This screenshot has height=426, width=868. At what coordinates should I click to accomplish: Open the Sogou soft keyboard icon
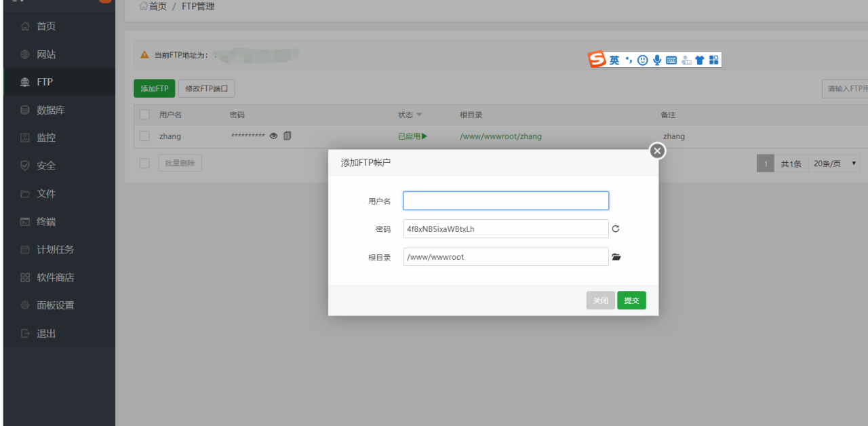pyautogui.click(x=671, y=60)
